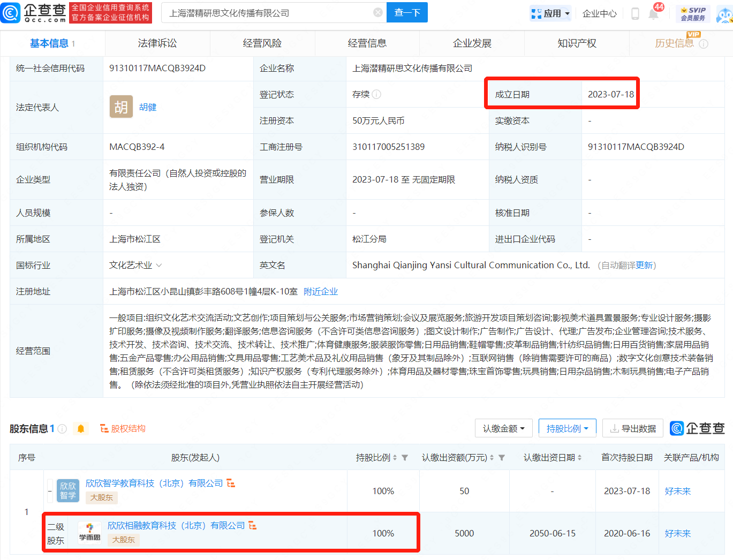This screenshot has width=733, height=560.
Task: Click structure icon after 欣欣智学教育科技
Action: pyautogui.click(x=231, y=483)
